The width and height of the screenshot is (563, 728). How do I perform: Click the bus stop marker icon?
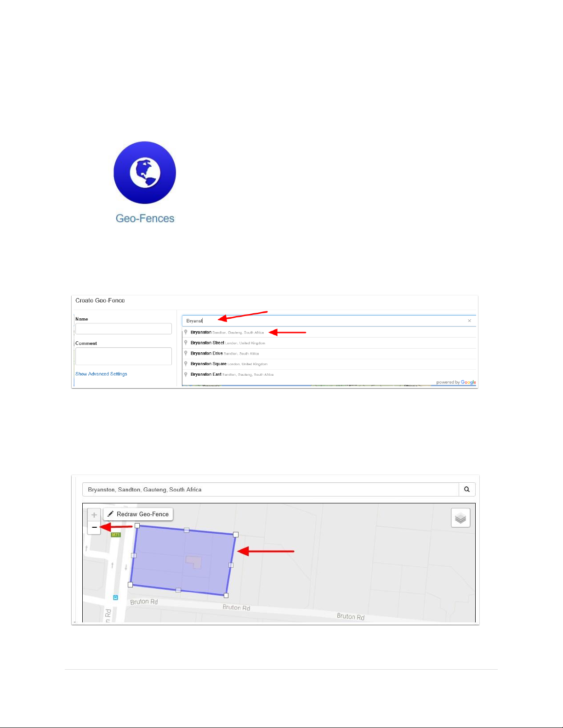click(x=115, y=598)
